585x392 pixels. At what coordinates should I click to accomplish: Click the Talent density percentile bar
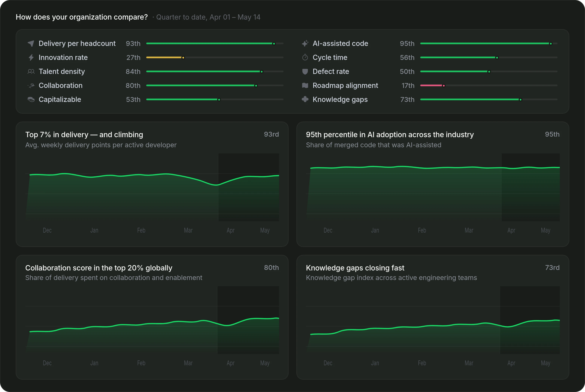click(215, 71)
